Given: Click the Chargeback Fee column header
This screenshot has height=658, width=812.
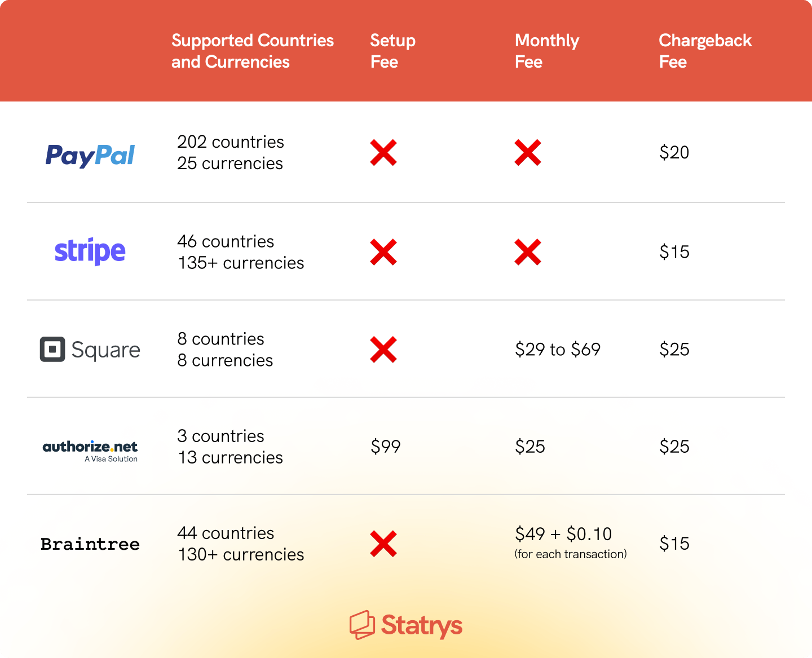Looking at the screenshot, I should click(x=705, y=51).
